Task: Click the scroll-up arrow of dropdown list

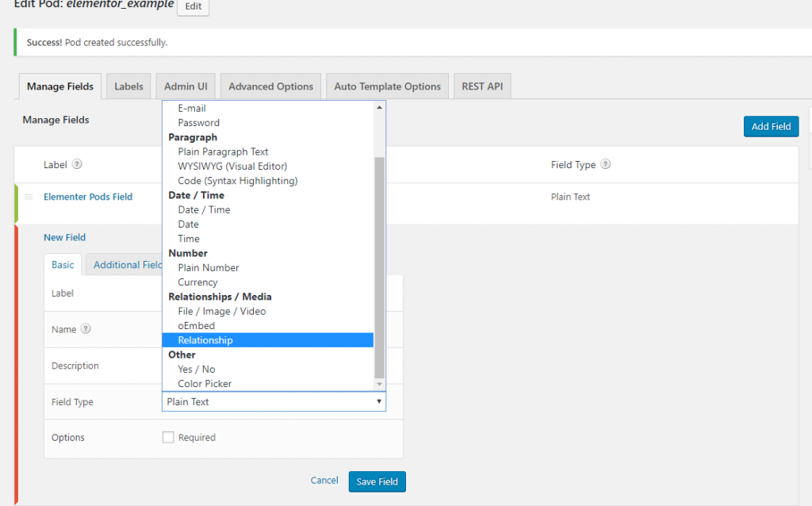Action: pyautogui.click(x=379, y=107)
